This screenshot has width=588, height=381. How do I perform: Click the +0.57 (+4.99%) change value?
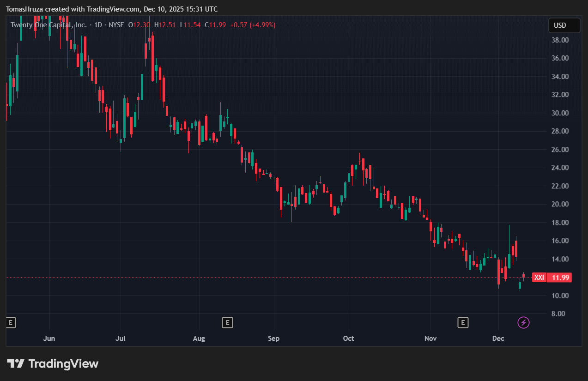252,25
